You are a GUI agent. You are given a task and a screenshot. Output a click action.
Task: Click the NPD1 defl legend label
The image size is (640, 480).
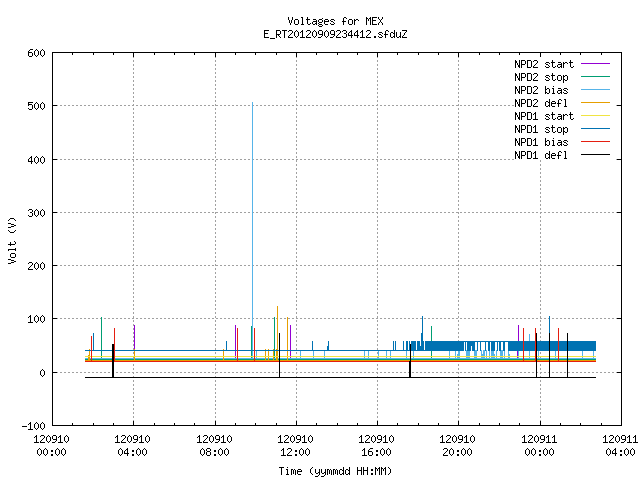point(541,156)
